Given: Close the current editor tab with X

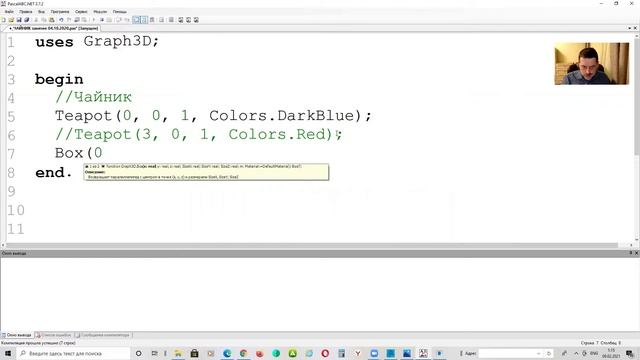Looking at the screenshot, I should pyautogui.click(x=635, y=28).
